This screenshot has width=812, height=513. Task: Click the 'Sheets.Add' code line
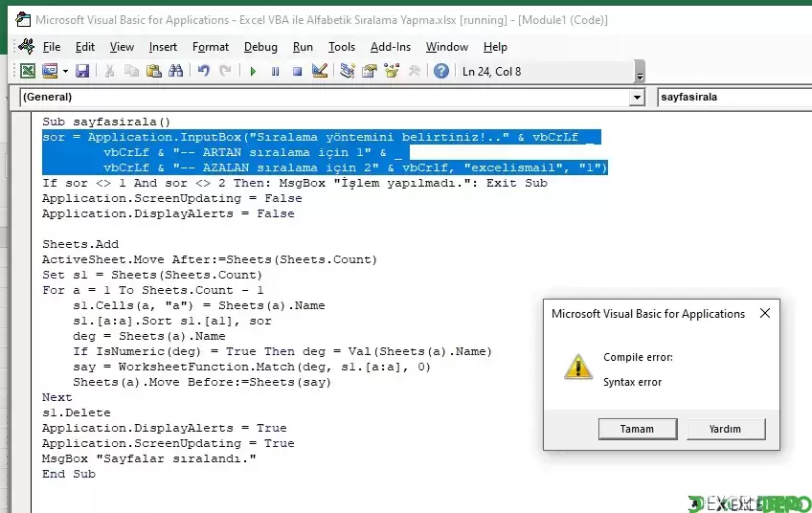[80, 244]
